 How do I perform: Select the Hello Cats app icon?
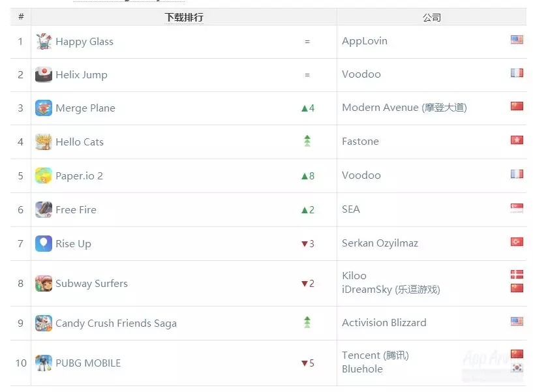44,142
